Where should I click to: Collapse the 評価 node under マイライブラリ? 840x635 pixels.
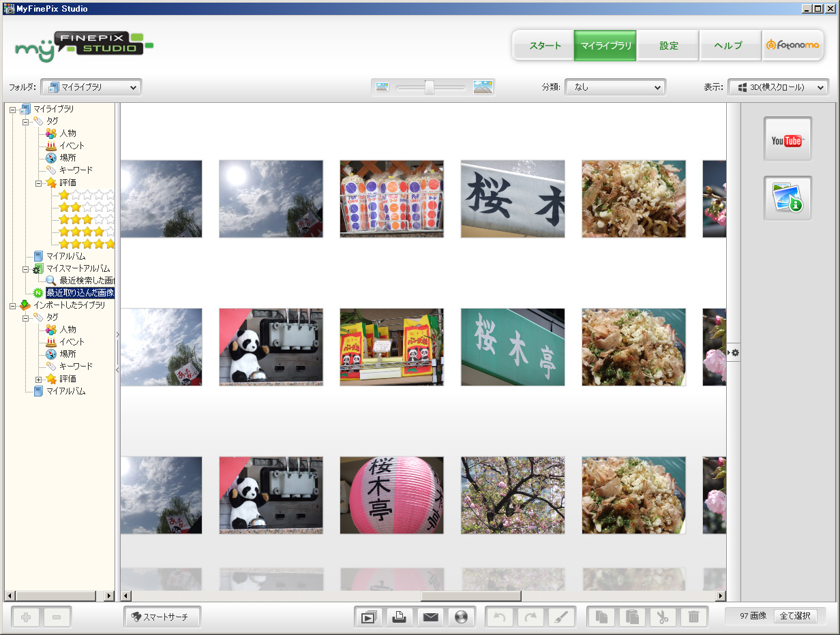(x=39, y=183)
